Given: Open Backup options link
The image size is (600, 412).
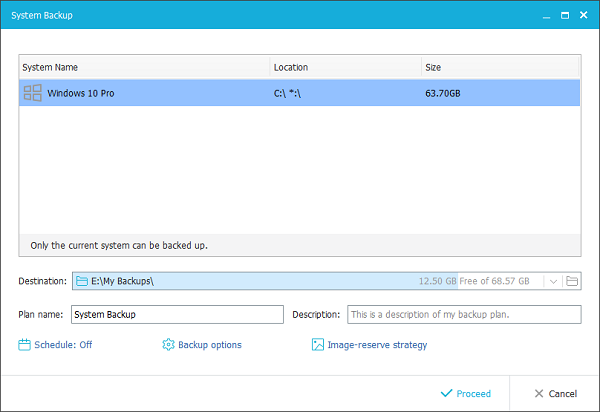Looking at the screenshot, I should click(202, 345).
